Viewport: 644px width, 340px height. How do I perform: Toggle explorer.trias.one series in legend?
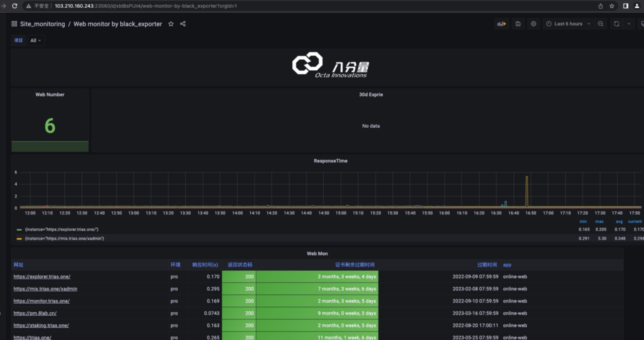click(x=62, y=229)
